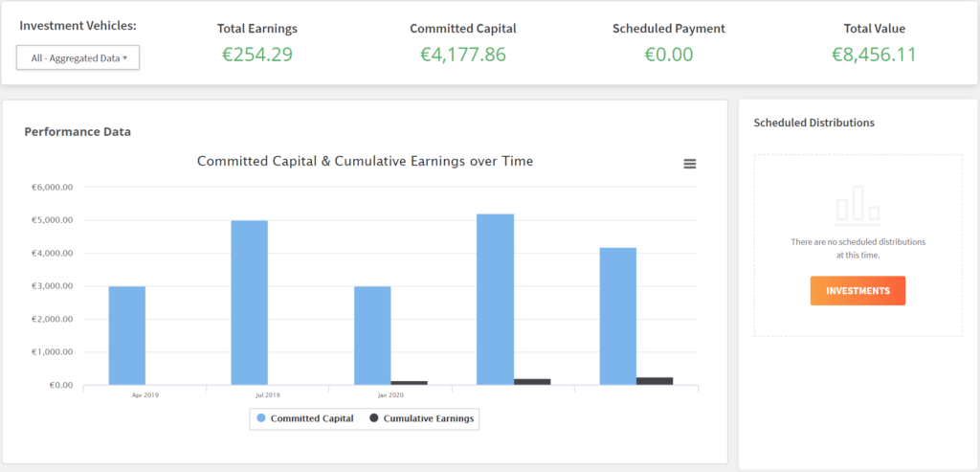Open the chart context hamburger menu
The height and width of the screenshot is (472, 980).
pyautogui.click(x=689, y=164)
